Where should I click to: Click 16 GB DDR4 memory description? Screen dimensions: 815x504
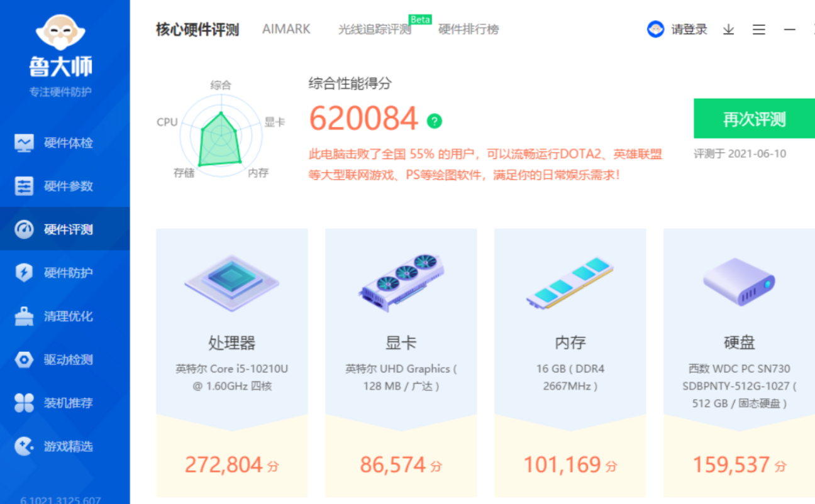tap(570, 377)
